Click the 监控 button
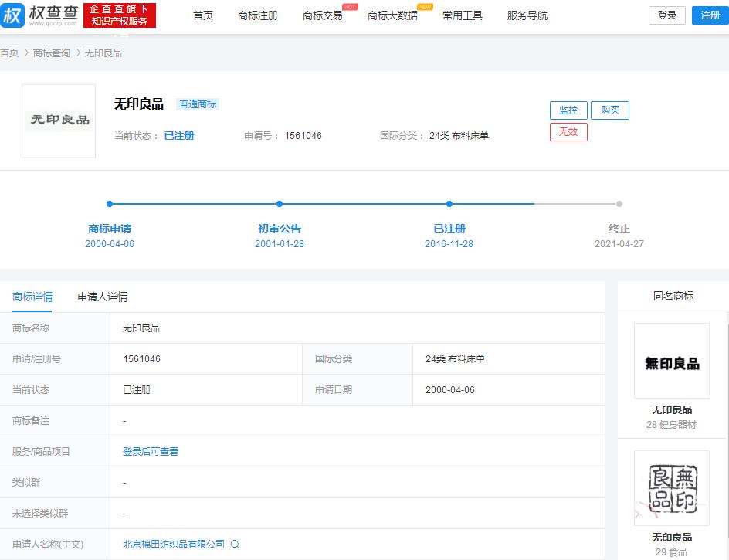Image resolution: width=729 pixels, height=560 pixels. coord(568,110)
